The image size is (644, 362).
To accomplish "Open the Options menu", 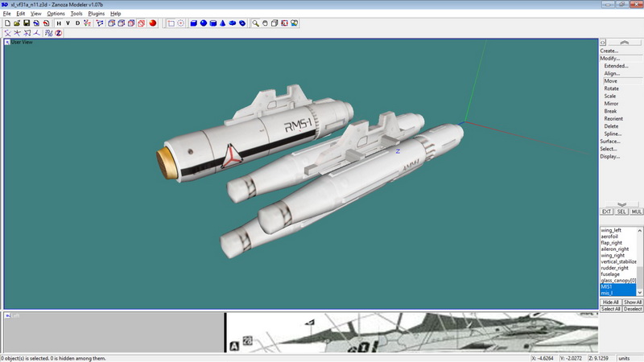I will pyautogui.click(x=56, y=14).
